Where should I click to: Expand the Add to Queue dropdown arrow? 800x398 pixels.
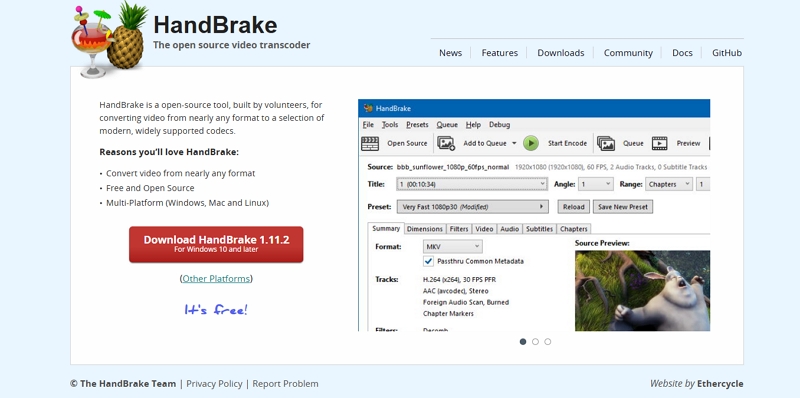(x=514, y=143)
